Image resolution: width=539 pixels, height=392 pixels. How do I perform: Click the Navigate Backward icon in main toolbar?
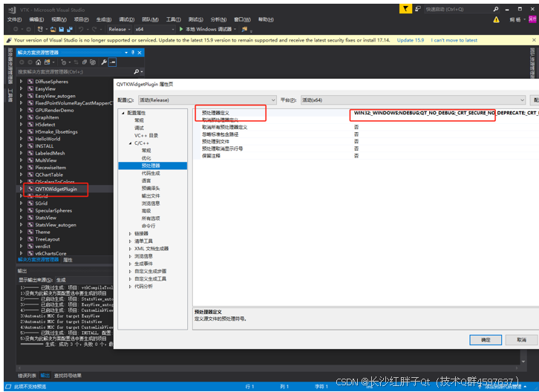coord(16,29)
